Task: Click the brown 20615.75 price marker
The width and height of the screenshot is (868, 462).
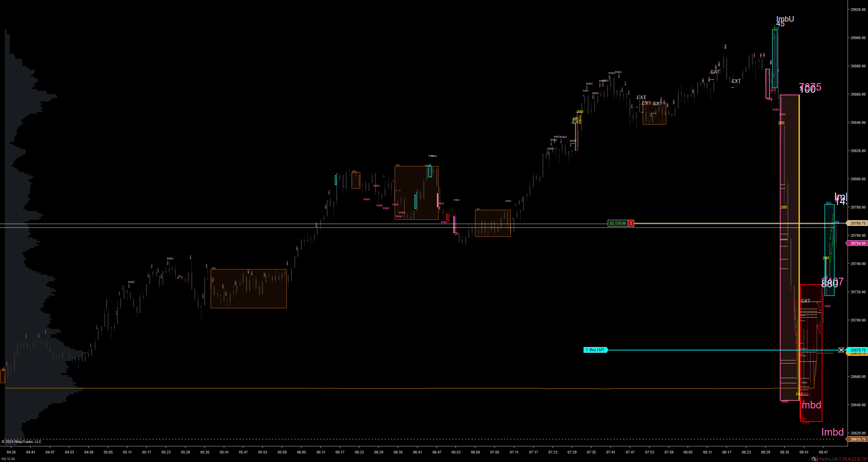Action: click(x=857, y=439)
